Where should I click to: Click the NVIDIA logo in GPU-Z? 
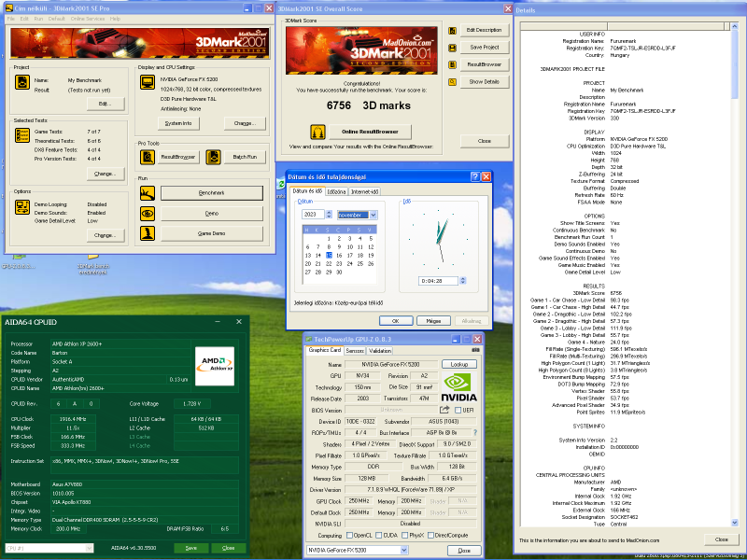pos(459,386)
